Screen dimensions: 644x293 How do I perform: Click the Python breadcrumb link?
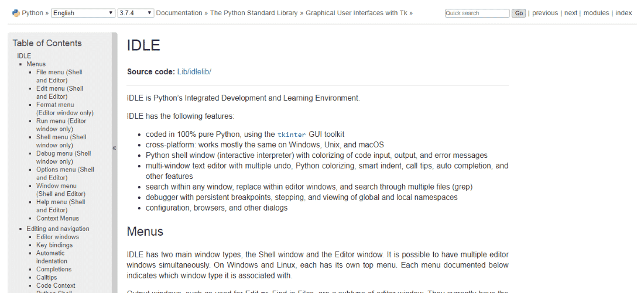click(32, 13)
